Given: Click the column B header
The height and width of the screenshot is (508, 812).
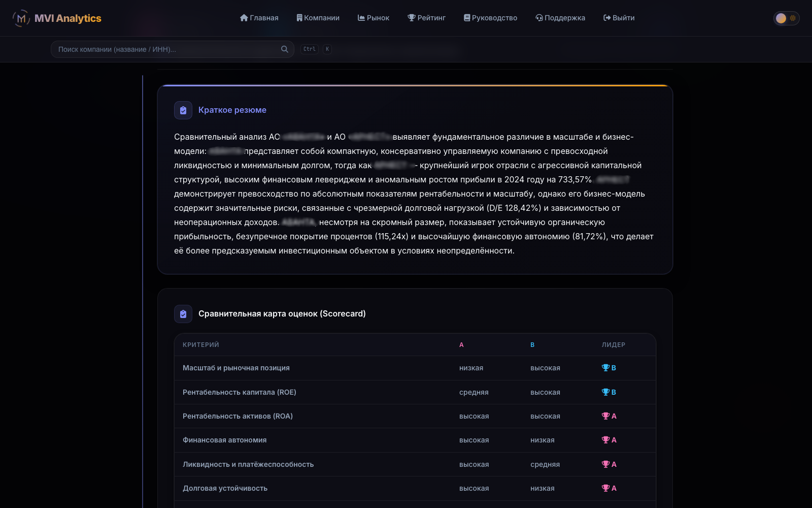Looking at the screenshot, I should click(x=532, y=345).
